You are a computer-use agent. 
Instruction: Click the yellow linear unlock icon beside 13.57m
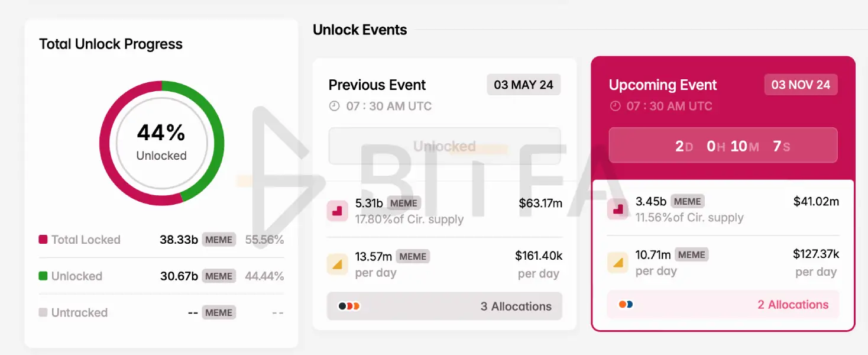click(x=338, y=264)
